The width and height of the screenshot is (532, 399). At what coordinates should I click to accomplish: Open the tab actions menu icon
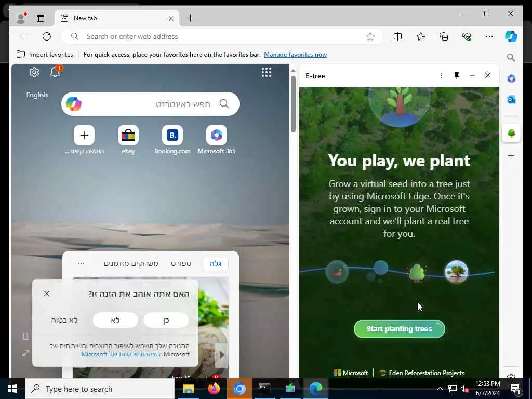click(x=41, y=18)
